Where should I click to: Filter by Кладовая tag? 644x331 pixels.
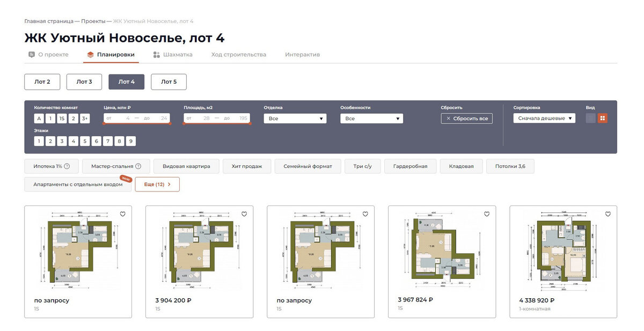(462, 166)
